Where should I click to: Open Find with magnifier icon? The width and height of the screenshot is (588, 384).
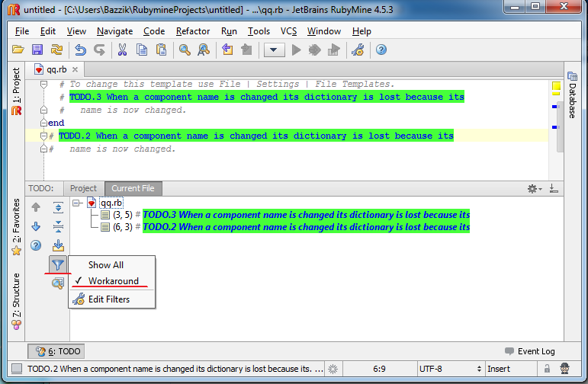point(185,50)
